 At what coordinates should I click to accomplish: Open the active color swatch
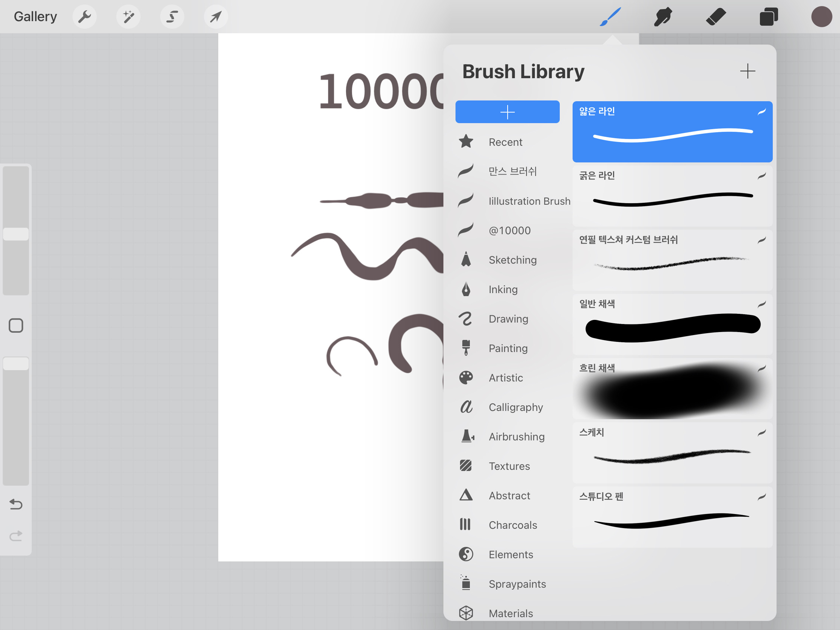pyautogui.click(x=821, y=17)
